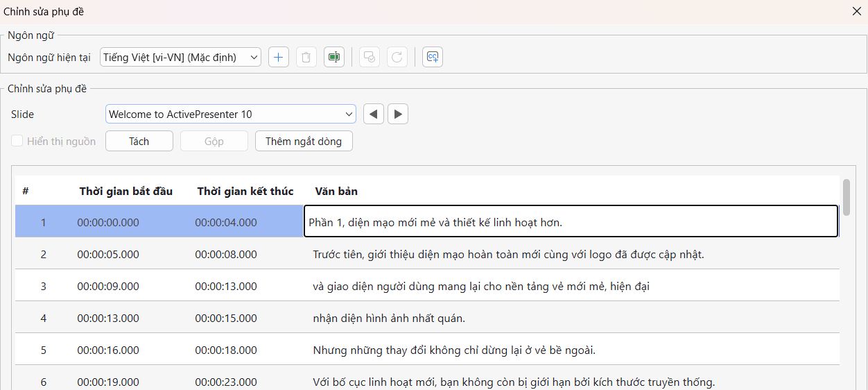Open the Ngôn ngữ hiện tại language dropdown
Image resolution: width=868 pixels, height=390 pixels.
[x=180, y=57]
